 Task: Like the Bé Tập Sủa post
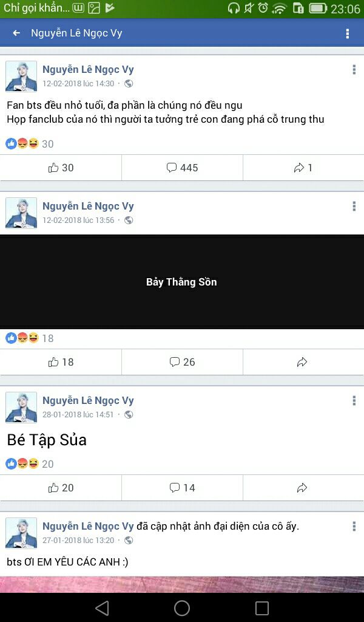coord(61,488)
